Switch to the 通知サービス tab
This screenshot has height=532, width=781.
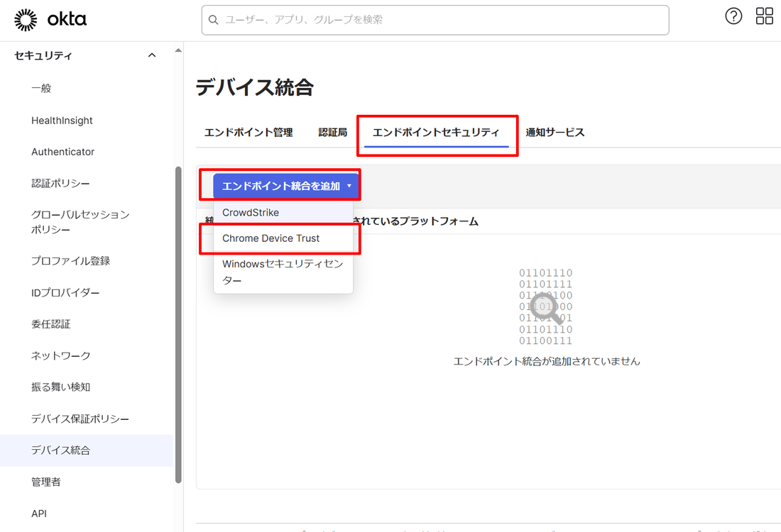555,133
